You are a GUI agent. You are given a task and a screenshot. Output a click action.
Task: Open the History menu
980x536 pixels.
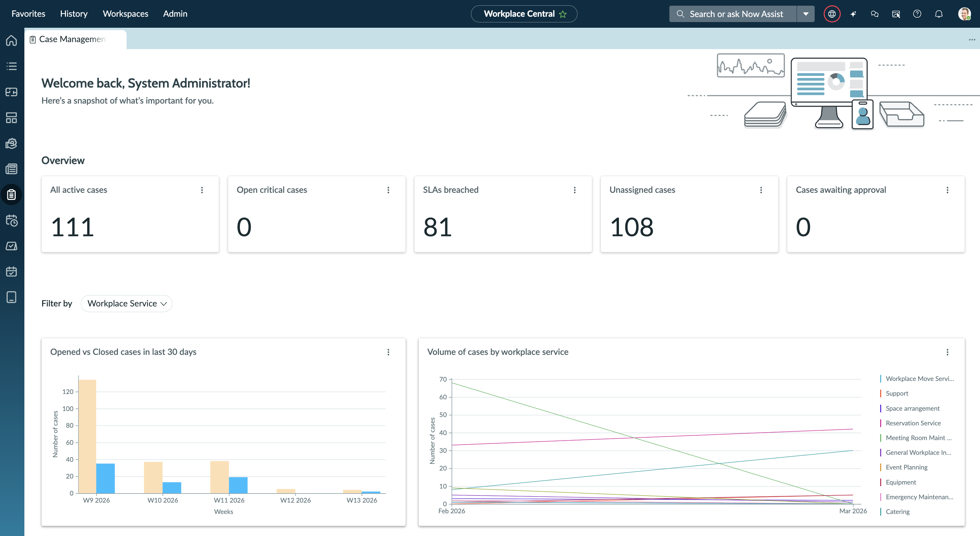point(74,14)
